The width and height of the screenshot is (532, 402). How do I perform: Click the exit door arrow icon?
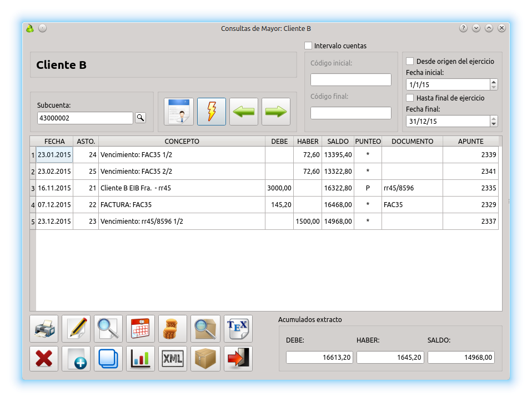[238, 359]
